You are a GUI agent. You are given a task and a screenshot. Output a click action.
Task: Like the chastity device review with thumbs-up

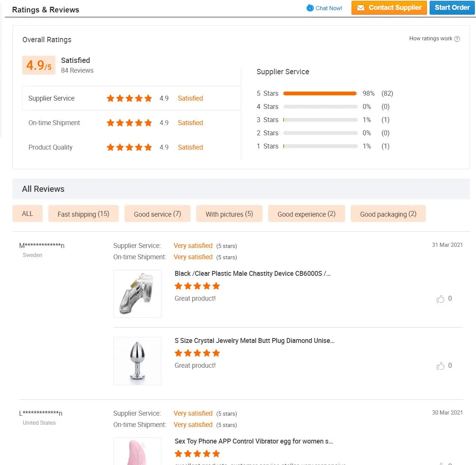440,299
